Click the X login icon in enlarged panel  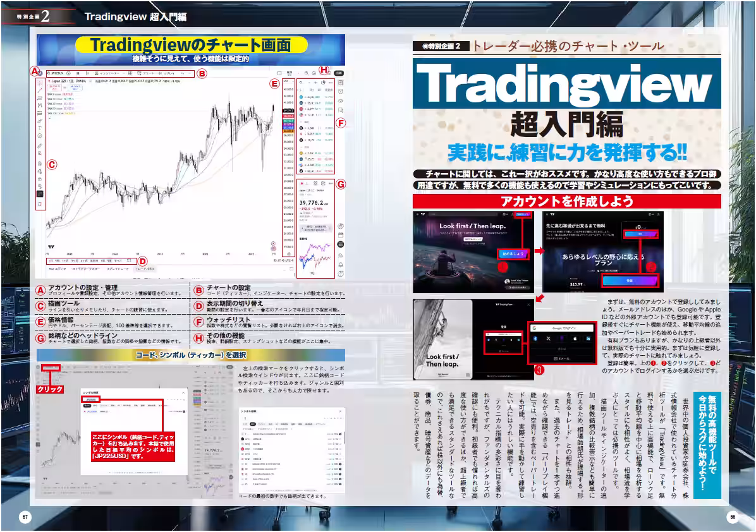(x=550, y=339)
